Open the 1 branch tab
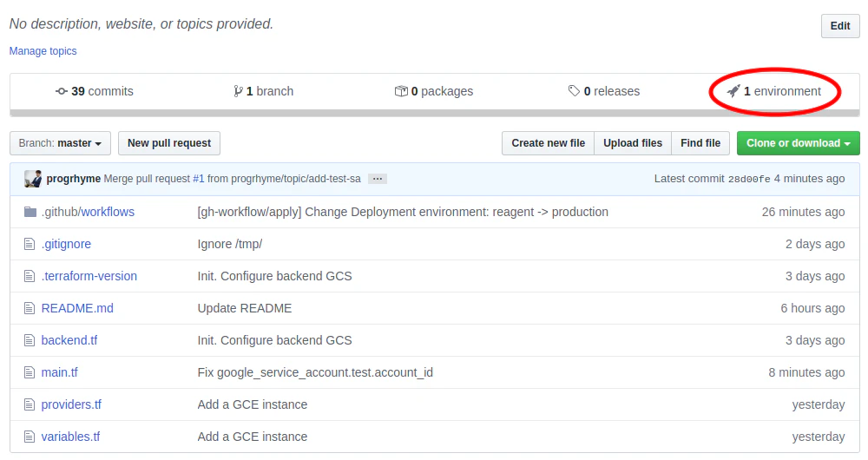 (x=264, y=91)
